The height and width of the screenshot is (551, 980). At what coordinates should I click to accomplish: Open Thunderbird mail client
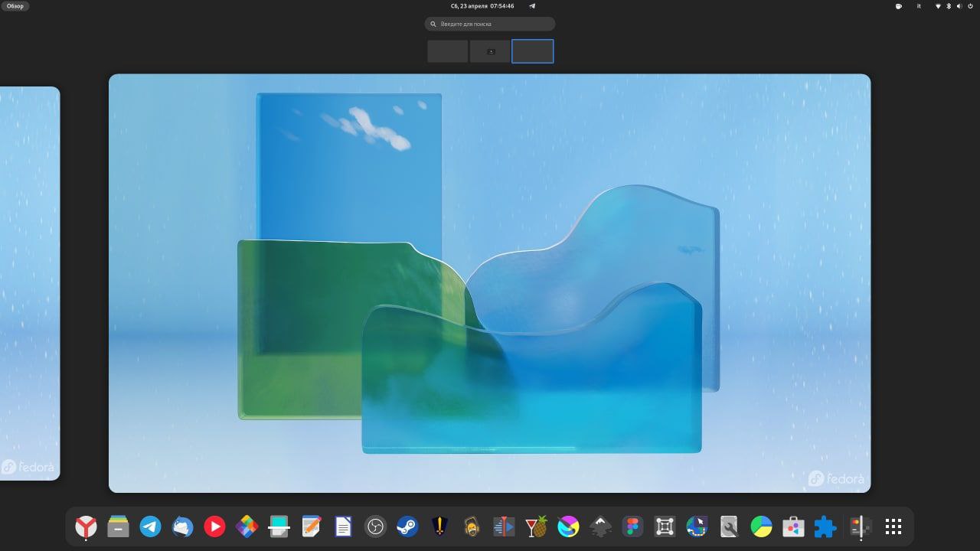[182, 527]
